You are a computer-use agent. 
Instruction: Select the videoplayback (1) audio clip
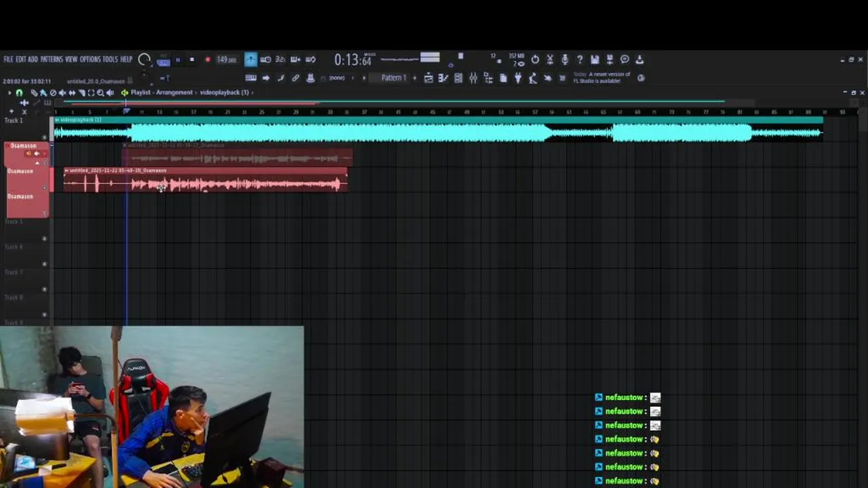pos(438,129)
